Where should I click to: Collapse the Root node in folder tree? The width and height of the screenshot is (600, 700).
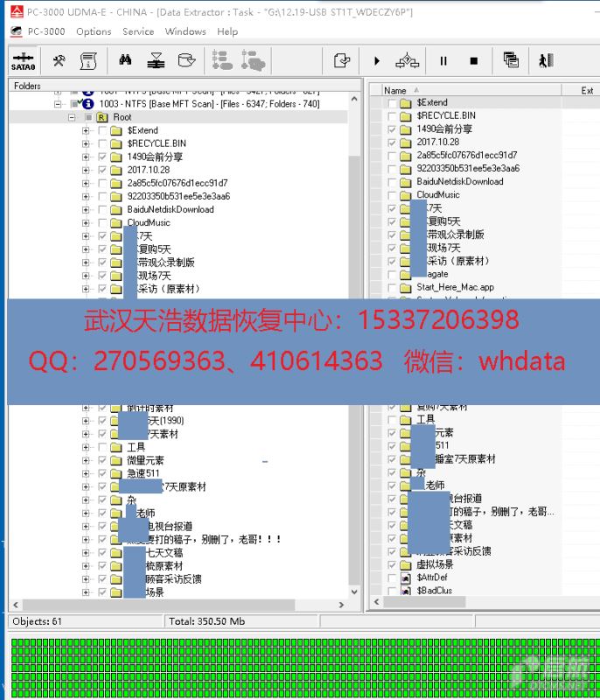73,117
